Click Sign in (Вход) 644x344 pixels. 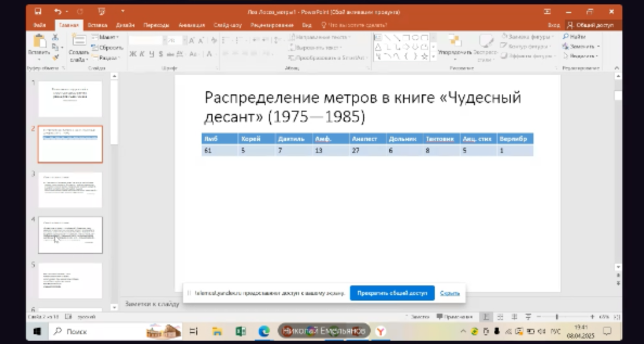click(553, 25)
